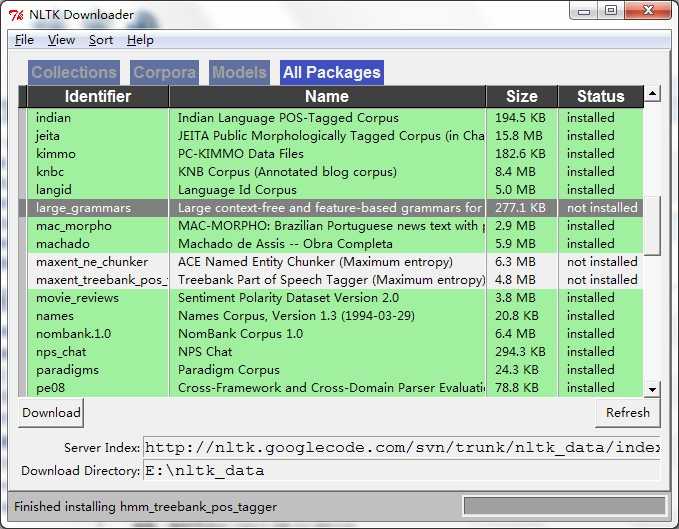This screenshot has height=529, width=679.
Task: Click the Name column header
Action: (x=327, y=96)
